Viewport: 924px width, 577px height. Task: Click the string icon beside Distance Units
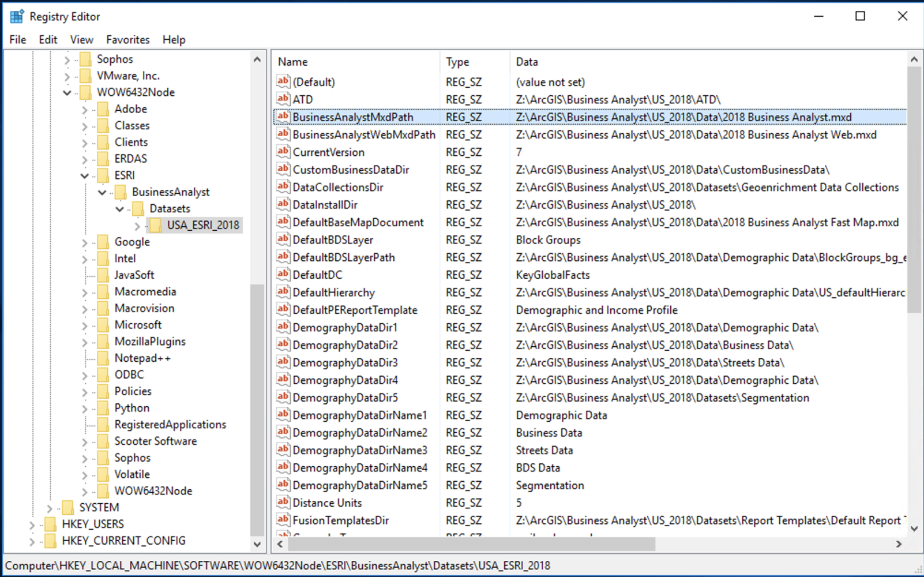283,502
